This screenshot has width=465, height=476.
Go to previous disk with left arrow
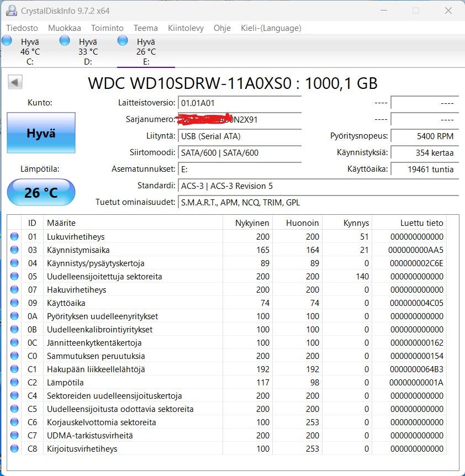[x=15, y=82]
